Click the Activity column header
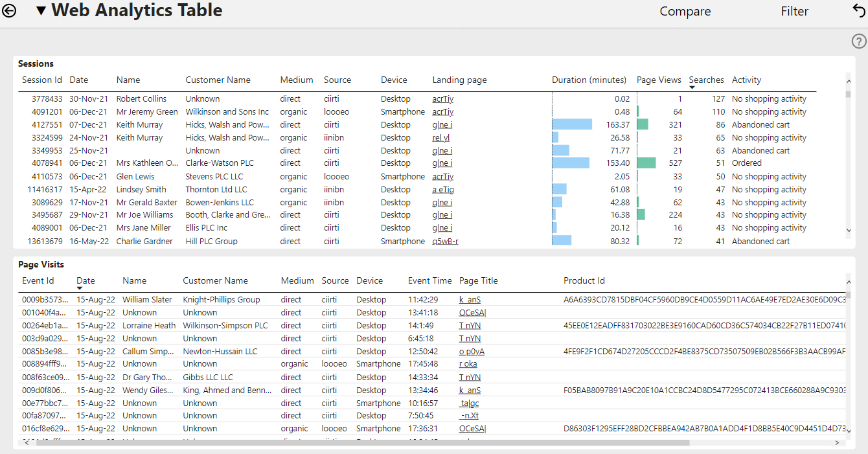The width and height of the screenshot is (868, 454). point(746,80)
